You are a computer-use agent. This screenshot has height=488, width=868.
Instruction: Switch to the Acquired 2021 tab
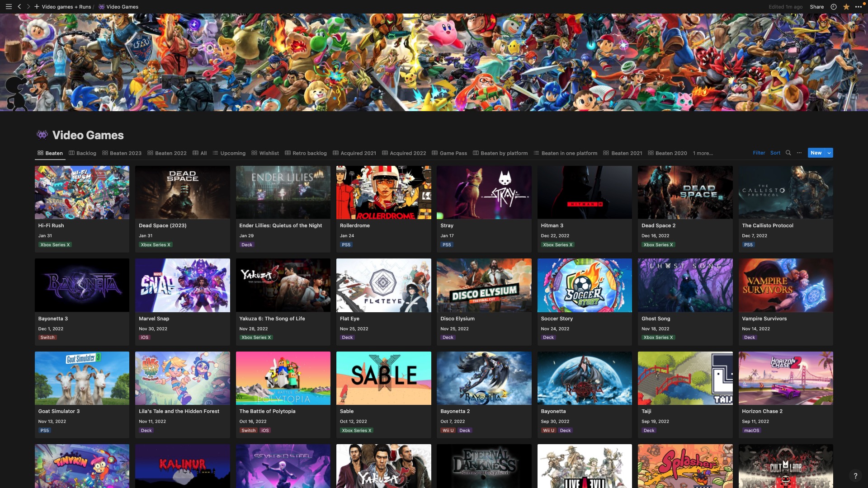[x=354, y=153]
